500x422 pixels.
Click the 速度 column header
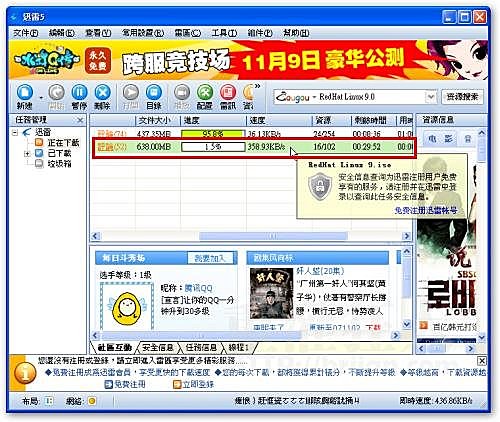pos(279,120)
